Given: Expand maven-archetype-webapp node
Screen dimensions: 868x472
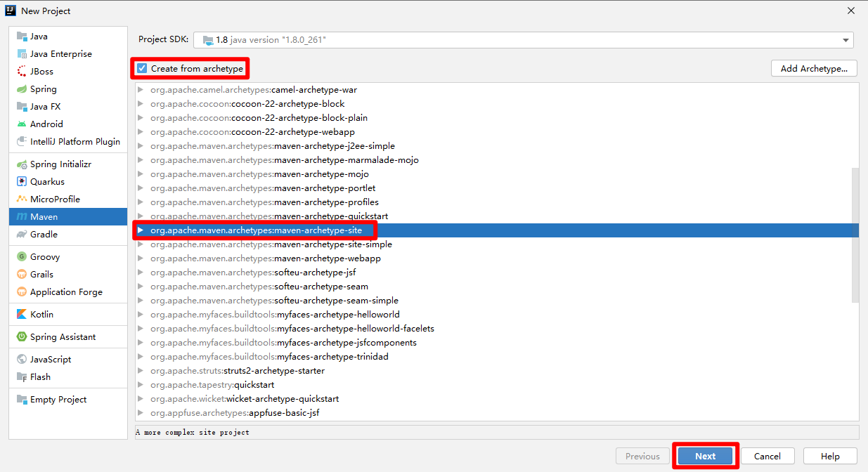Looking at the screenshot, I should (x=141, y=258).
